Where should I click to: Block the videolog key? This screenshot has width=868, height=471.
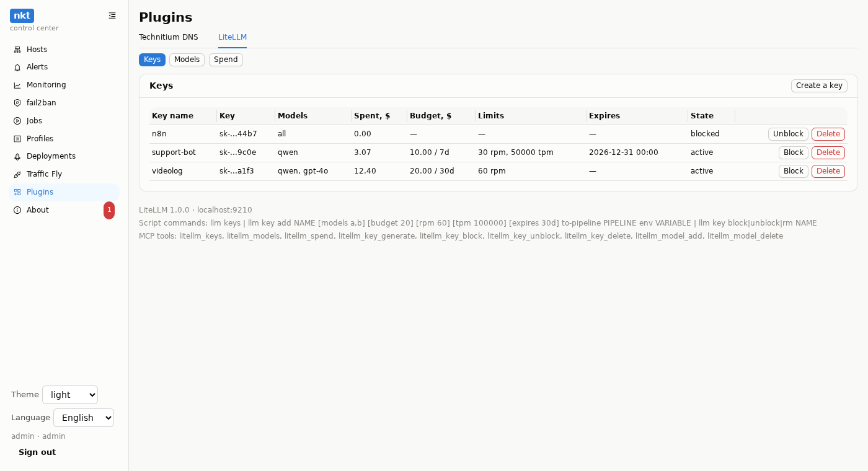coord(794,171)
